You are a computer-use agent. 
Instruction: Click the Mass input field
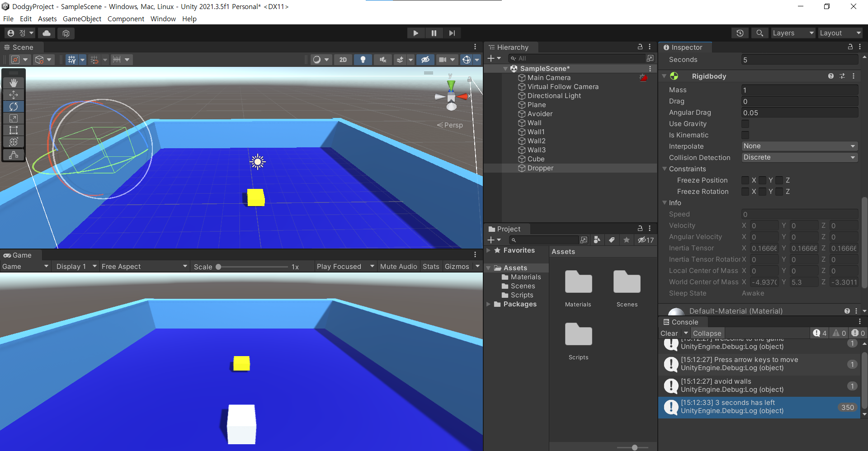coord(799,90)
